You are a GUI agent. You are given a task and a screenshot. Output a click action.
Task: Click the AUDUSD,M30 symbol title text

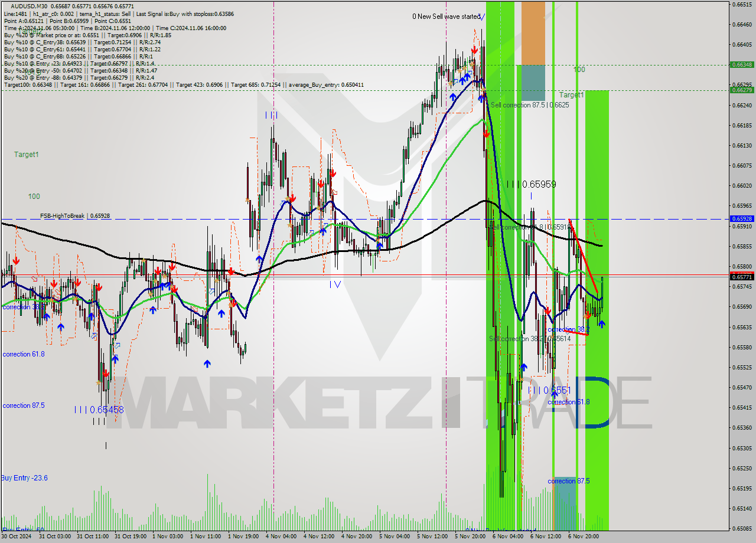pyautogui.click(x=29, y=6)
